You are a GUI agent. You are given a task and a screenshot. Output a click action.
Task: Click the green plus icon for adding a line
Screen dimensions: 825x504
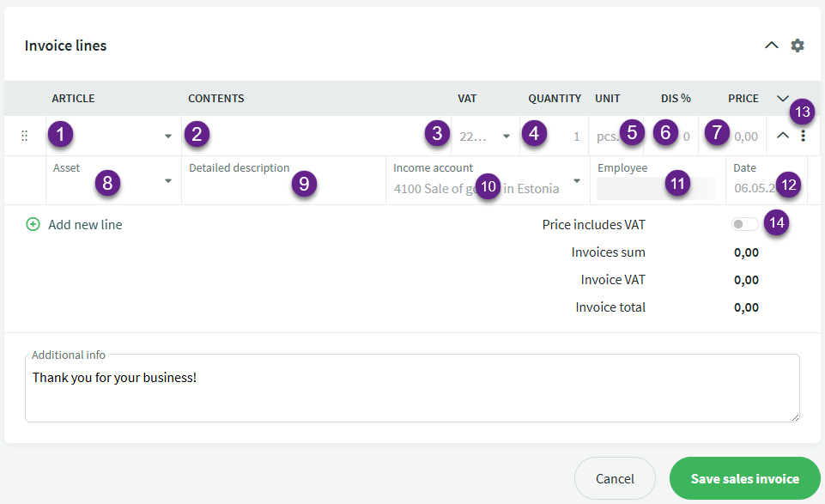pos(33,225)
